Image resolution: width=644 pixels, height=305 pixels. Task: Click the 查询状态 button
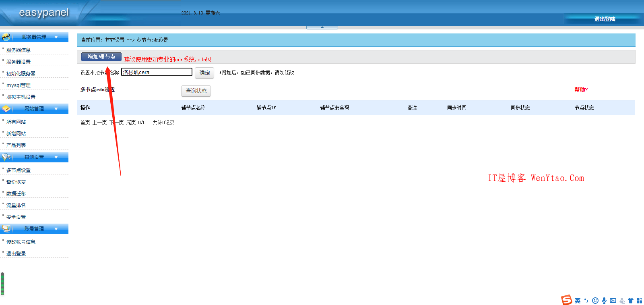196,91
